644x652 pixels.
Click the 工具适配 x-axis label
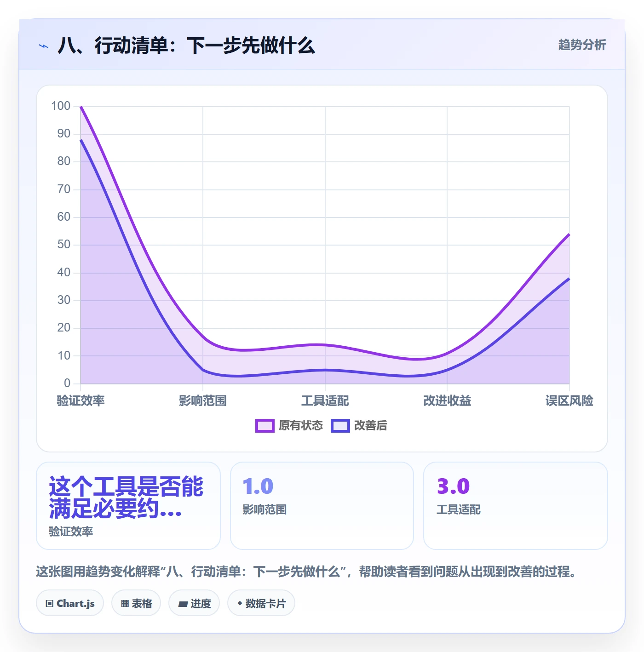tap(325, 401)
